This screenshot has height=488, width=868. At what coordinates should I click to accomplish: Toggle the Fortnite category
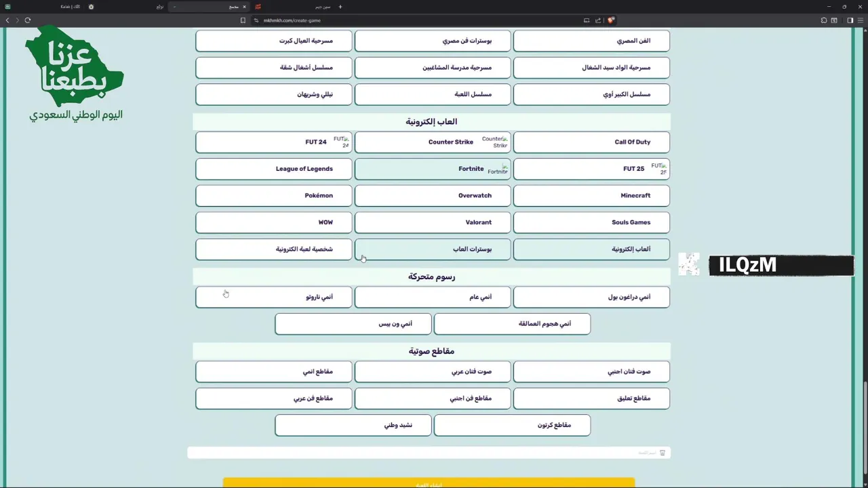click(433, 169)
